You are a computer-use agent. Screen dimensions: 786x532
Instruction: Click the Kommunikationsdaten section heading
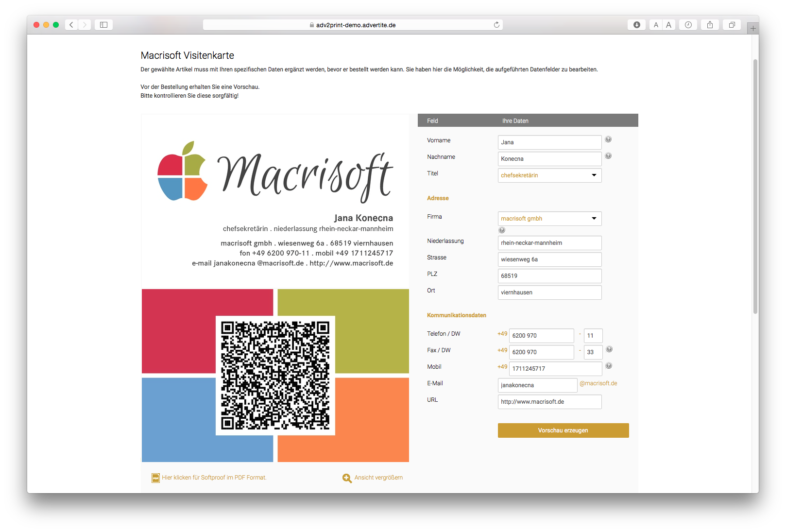point(457,315)
